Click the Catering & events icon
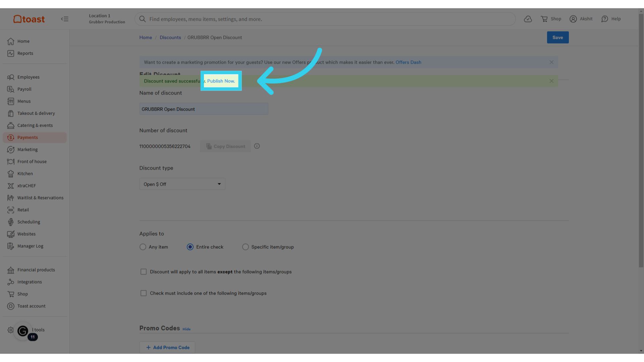 [11, 125]
